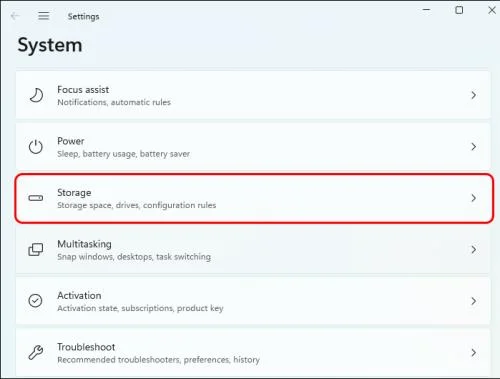
Task: Click 'Activation state, subscriptions, product key' text
Action: (140, 308)
